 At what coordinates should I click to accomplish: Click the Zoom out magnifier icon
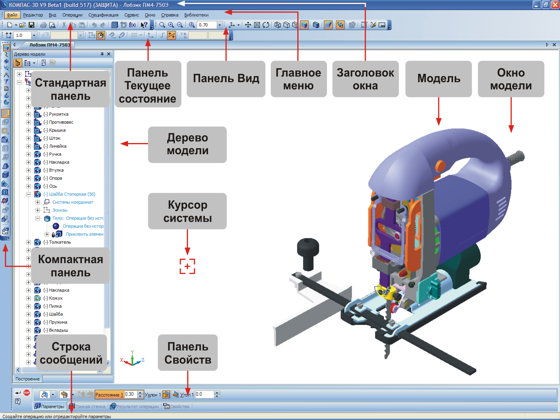click(180, 25)
